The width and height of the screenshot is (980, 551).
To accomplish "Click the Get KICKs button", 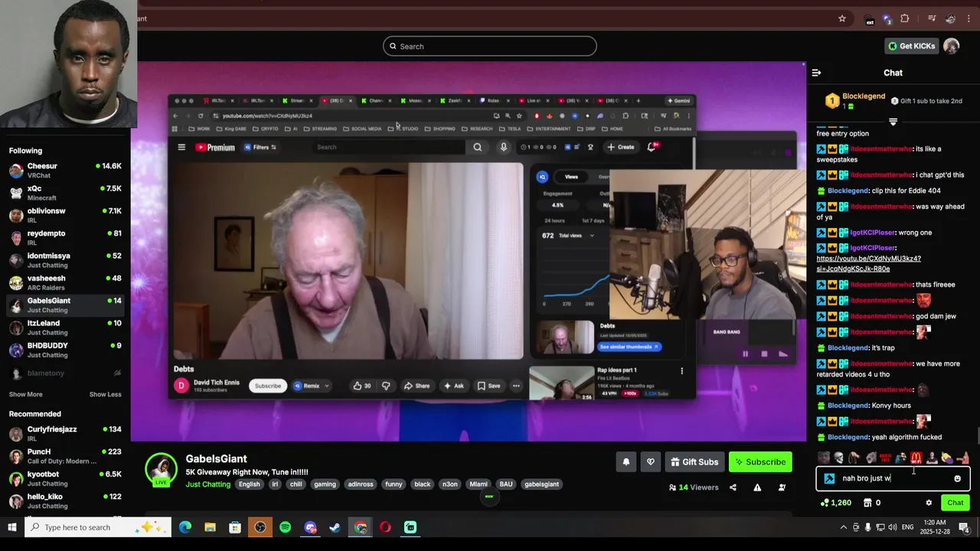I will click(911, 46).
